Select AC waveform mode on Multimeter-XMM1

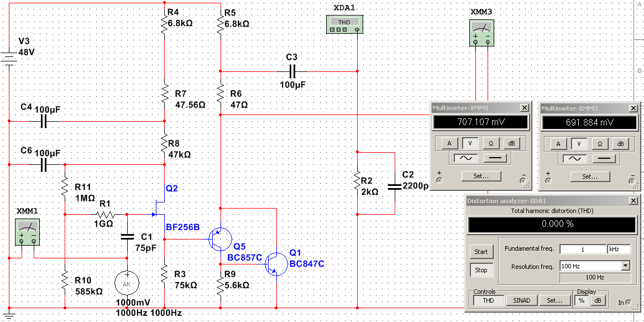[465, 158]
